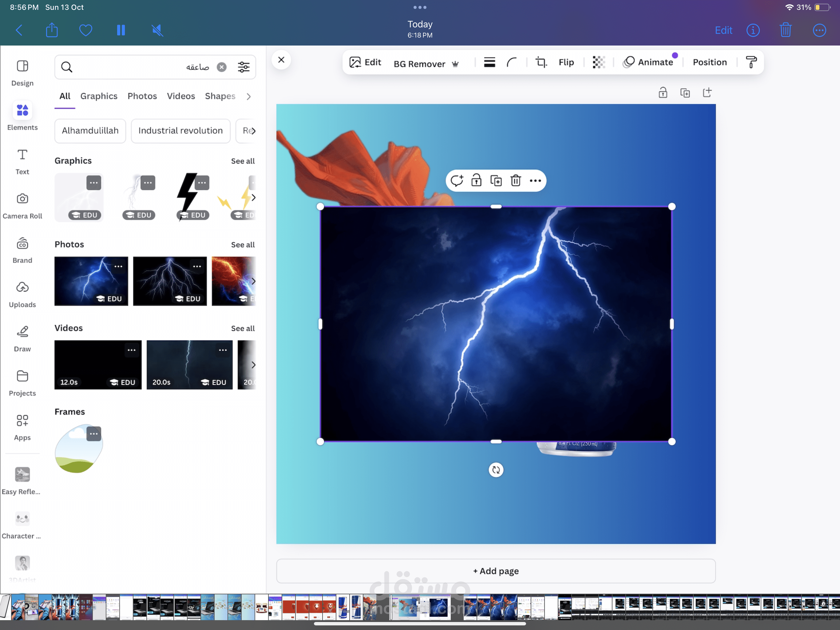This screenshot has width=840, height=630.
Task: Show more Graphics results with the arrow
Action: pos(253,197)
